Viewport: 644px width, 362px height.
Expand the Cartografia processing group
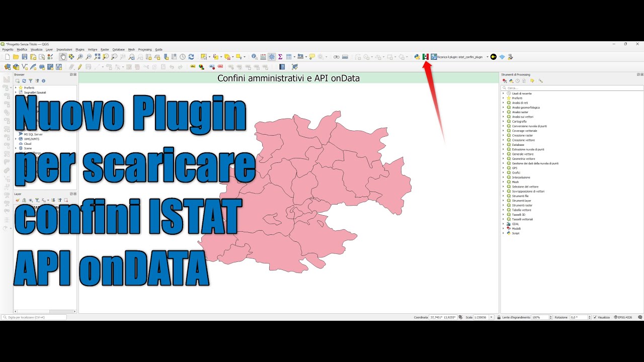pyautogui.click(x=503, y=121)
